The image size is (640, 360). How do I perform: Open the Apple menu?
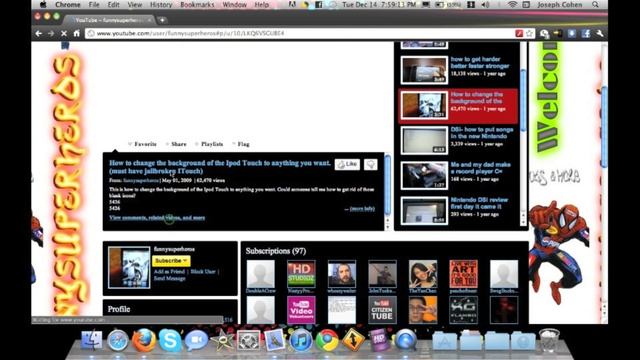pyautogui.click(x=43, y=5)
